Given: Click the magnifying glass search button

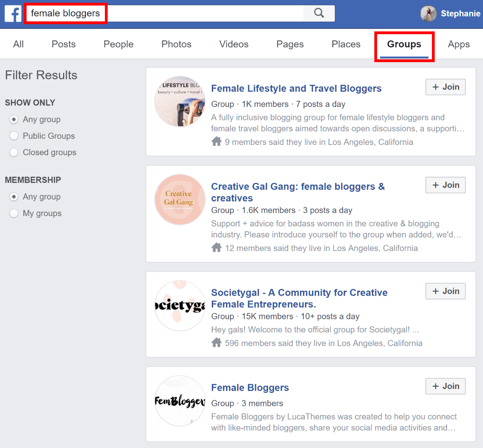Looking at the screenshot, I should 319,13.
